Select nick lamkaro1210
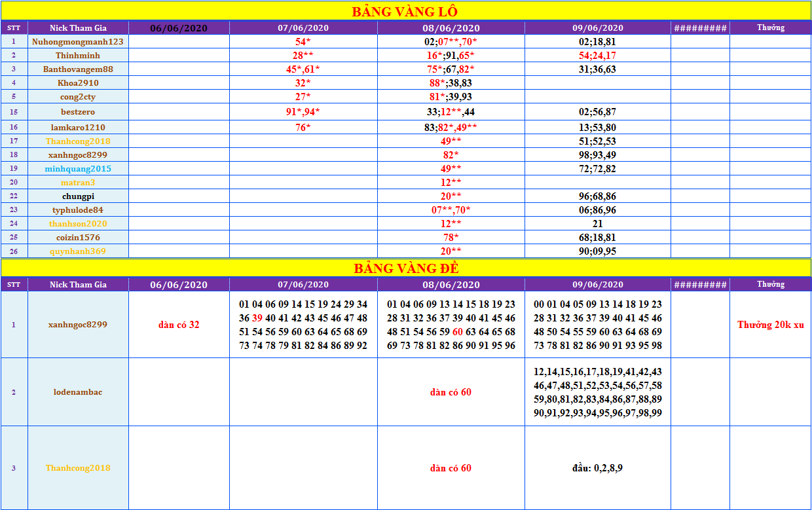 coord(78,127)
